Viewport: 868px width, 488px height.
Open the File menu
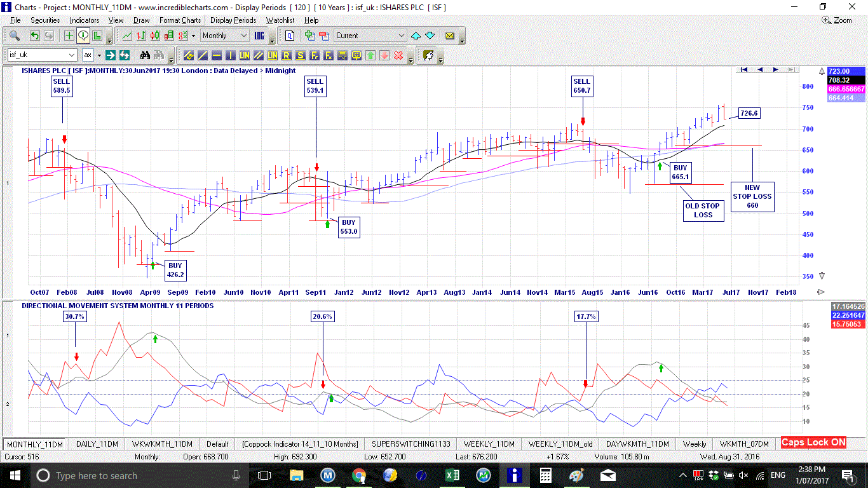(x=15, y=20)
